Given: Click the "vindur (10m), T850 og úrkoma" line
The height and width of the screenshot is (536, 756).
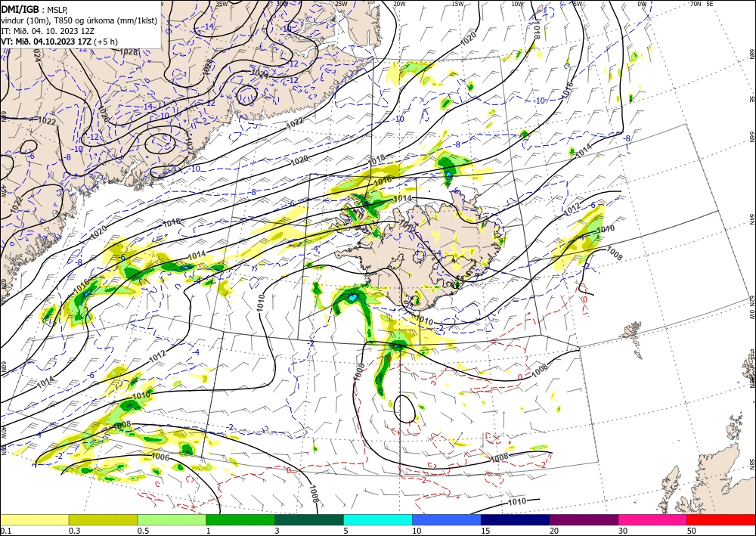Looking at the screenshot, I should coord(79,20).
